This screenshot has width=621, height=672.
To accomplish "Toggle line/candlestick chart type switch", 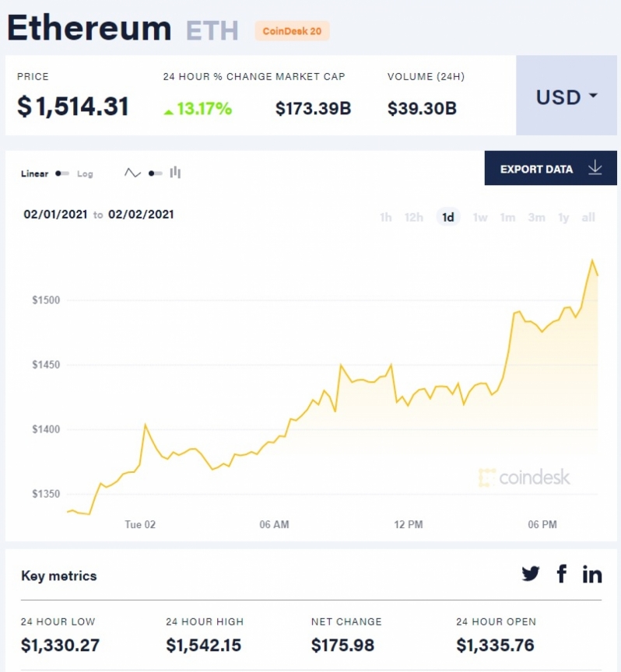I will pyautogui.click(x=156, y=173).
